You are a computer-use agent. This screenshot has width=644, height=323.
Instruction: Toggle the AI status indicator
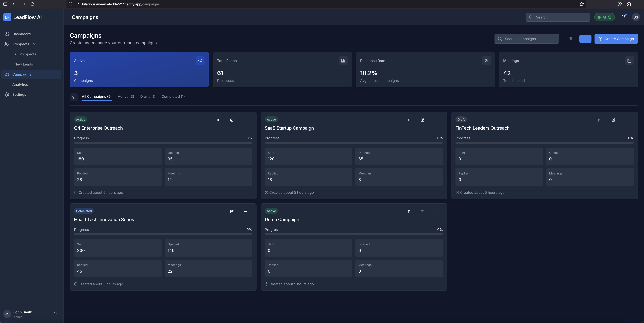604,17
